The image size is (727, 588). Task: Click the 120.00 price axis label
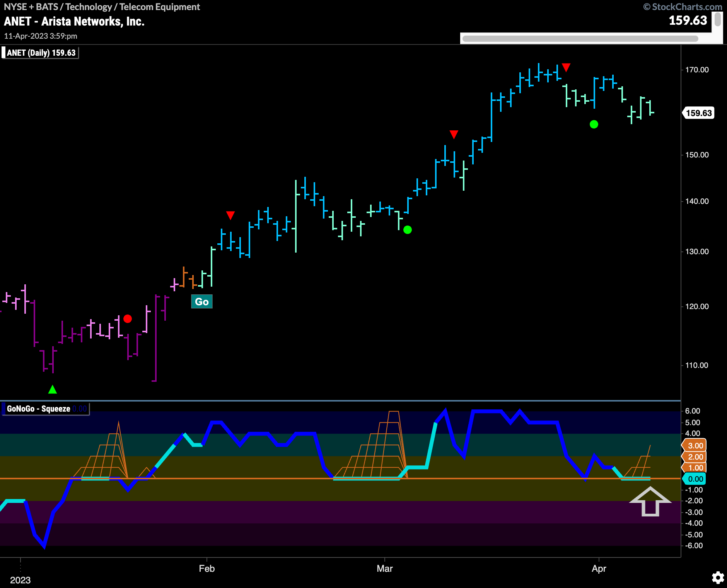pos(697,306)
